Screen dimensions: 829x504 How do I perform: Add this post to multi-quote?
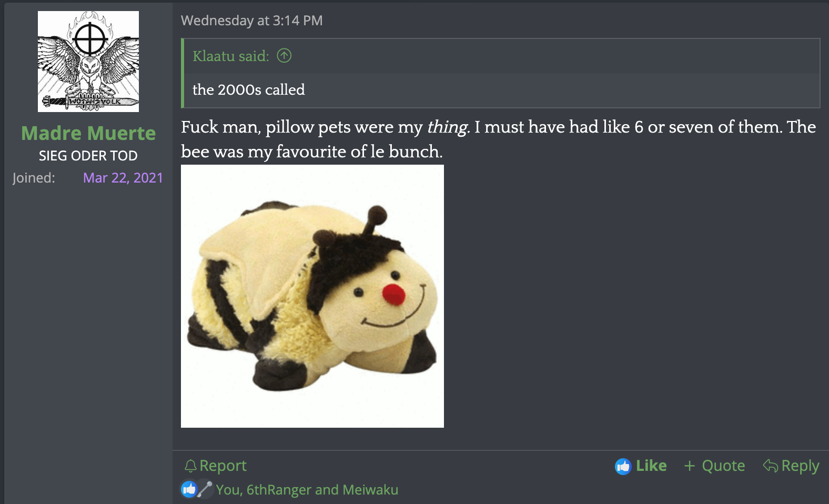[714, 466]
